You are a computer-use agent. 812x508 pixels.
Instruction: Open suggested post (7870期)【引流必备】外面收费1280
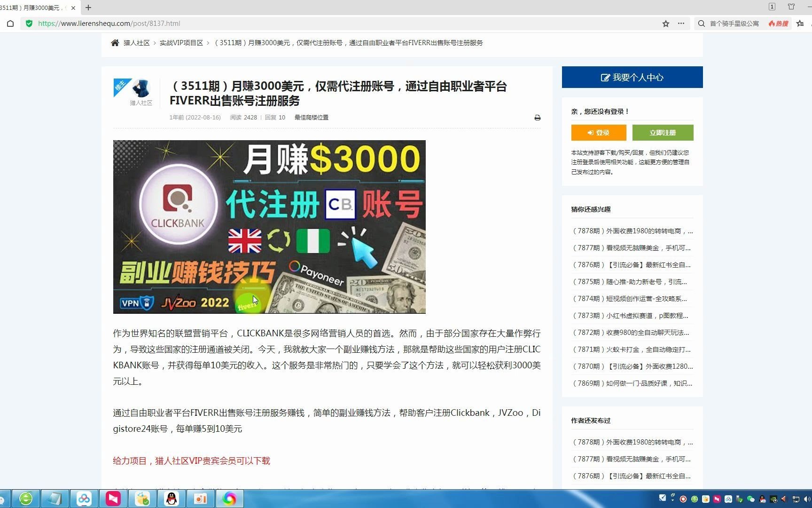point(632,366)
